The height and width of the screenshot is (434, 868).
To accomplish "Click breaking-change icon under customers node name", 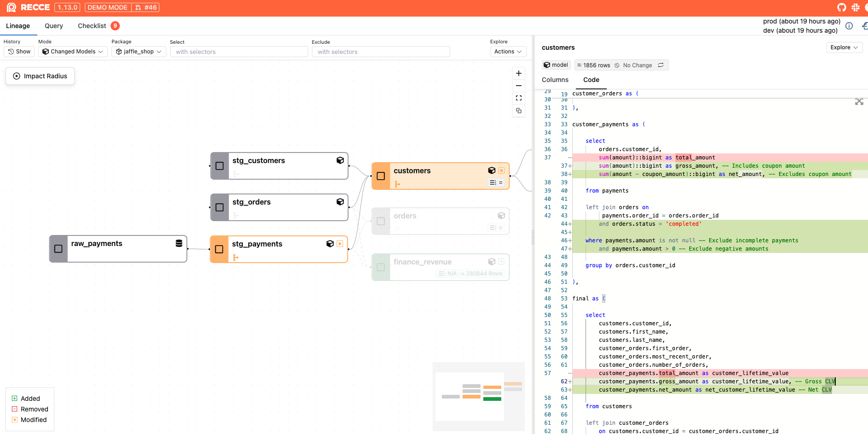I will [398, 184].
